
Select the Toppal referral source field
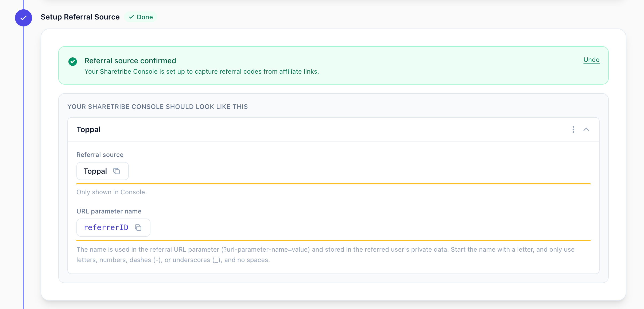click(103, 171)
